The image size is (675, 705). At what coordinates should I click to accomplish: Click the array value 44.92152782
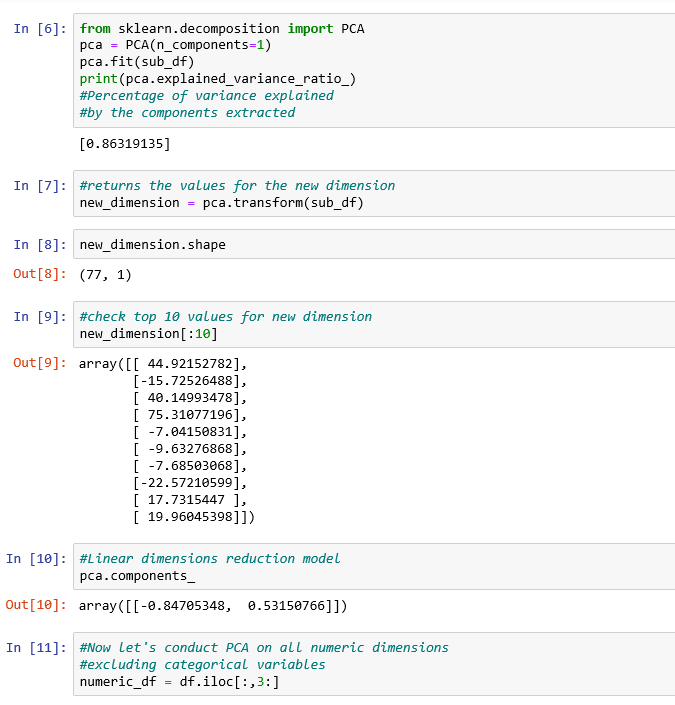pos(190,364)
